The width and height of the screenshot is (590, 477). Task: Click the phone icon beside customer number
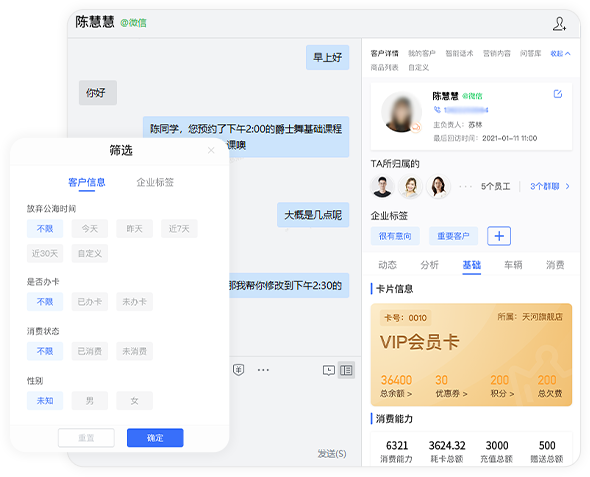pos(437,109)
